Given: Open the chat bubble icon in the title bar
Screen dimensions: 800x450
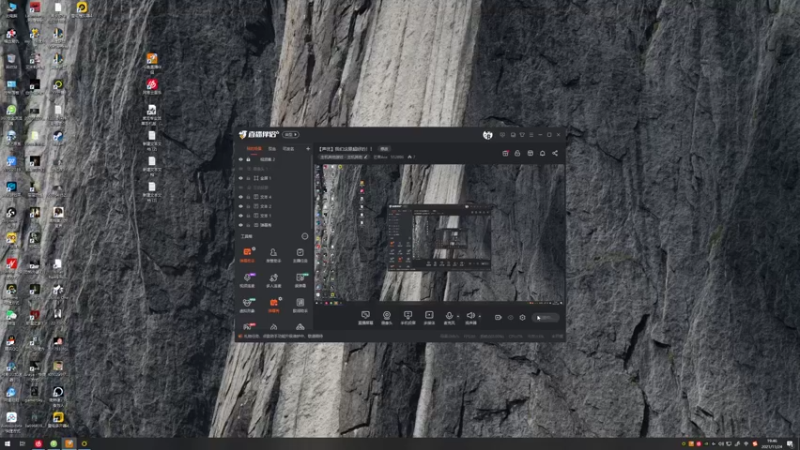Looking at the screenshot, I should pos(503,135).
